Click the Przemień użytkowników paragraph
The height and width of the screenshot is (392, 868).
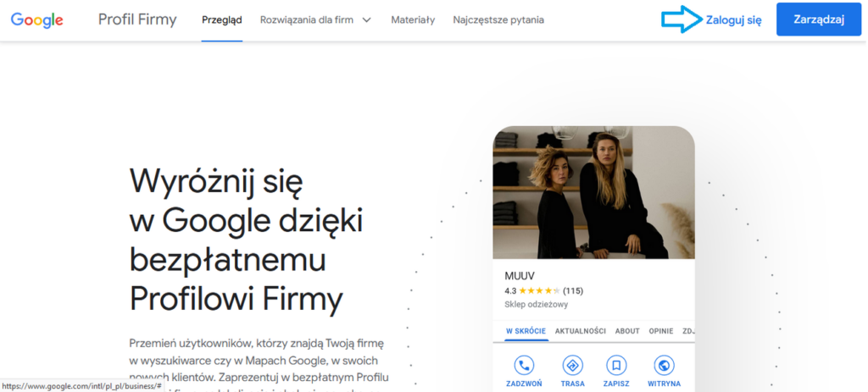click(x=260, y=364)
